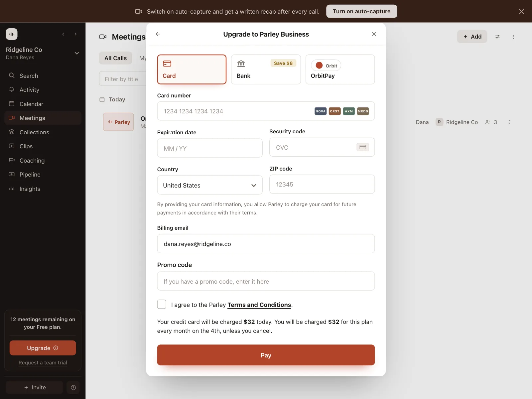Click the Parley meeting thumbnail
Viewport: 532px width, 399px height.
click(x=118, y=122)
